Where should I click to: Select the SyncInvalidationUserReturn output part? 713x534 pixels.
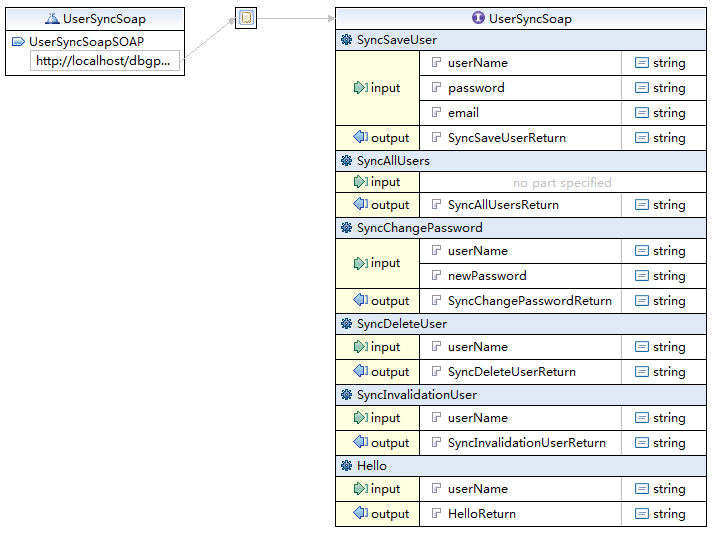point(527,443)
